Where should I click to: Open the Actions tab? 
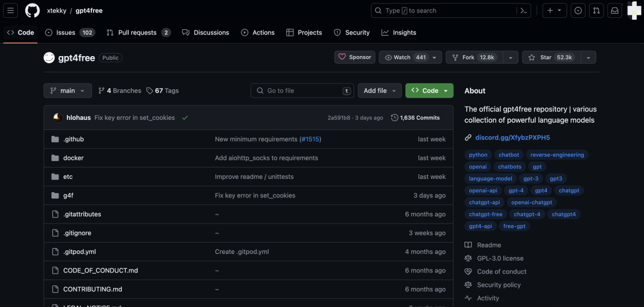click(258, 32)
